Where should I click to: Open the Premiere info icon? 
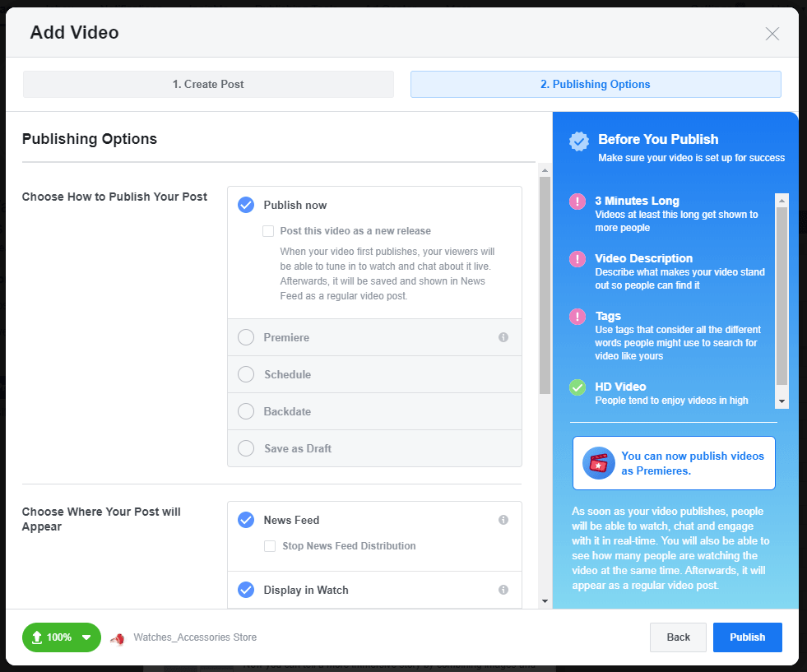coord(503,337)
